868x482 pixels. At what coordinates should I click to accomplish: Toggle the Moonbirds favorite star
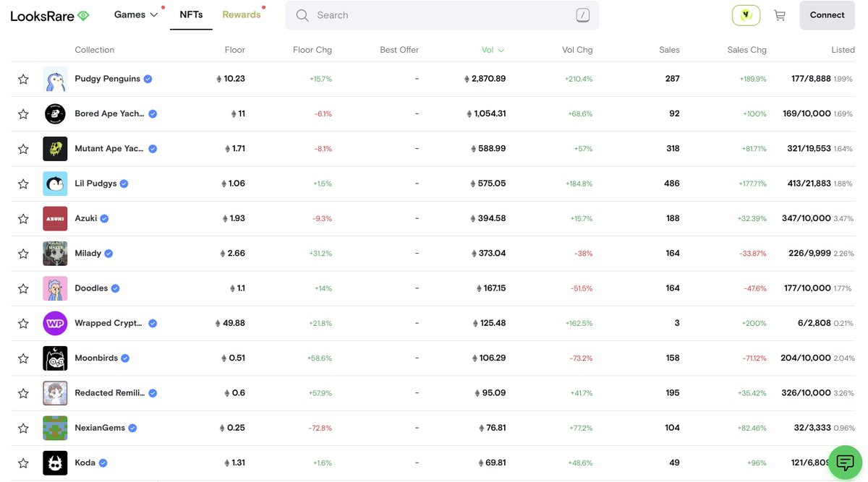point(23,358)
